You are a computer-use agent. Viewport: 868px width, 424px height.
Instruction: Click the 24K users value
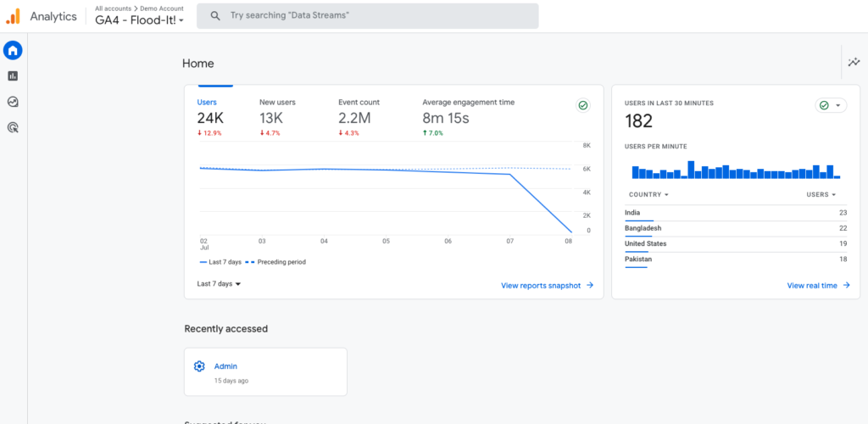210,118
